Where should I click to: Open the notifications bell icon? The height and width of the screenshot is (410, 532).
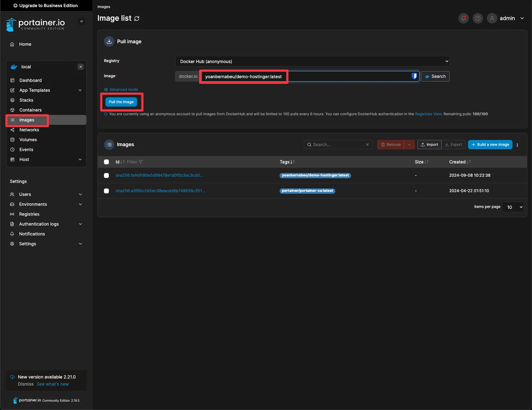[463, 18]
